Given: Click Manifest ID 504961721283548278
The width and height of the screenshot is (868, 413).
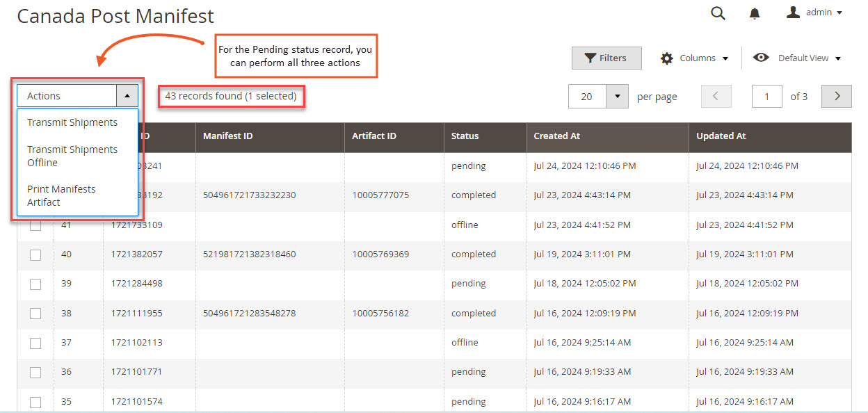Looking at the screenshot, I should point(249,314).
